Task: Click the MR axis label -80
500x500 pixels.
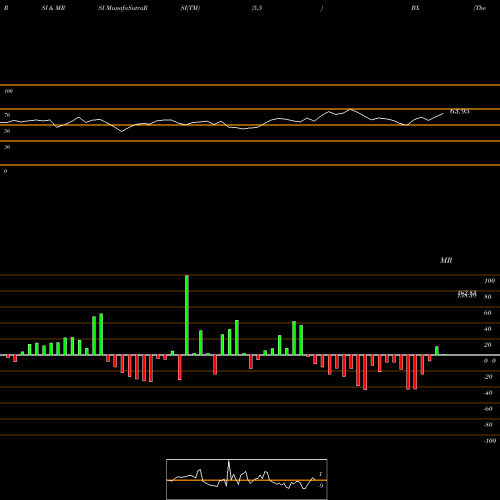Action: (x=488, y=425)
